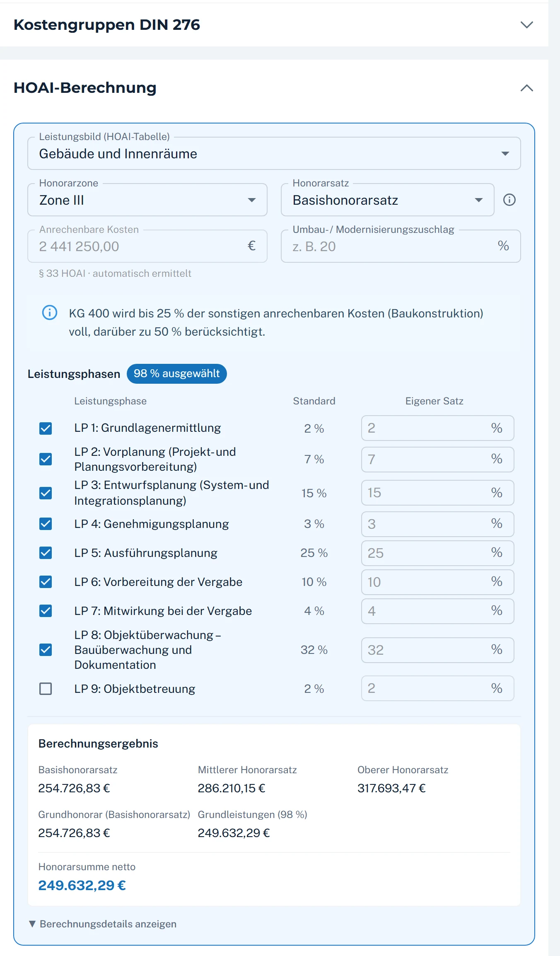Uncheck LP 7: Mitwirkung bei der Vergabe
Screen dimensions: 560x956
pyautogui.click(x=46, y=611)
